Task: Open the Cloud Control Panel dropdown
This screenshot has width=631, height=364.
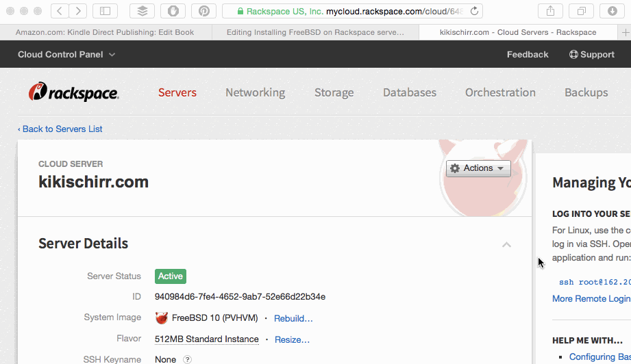Action: [66, 55]
